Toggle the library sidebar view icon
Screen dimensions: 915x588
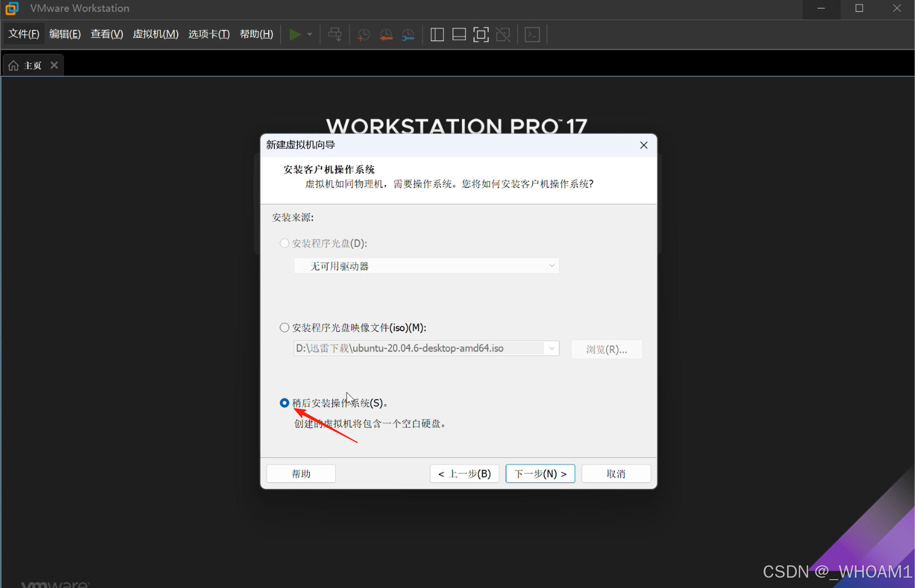(x=437, y=34)
